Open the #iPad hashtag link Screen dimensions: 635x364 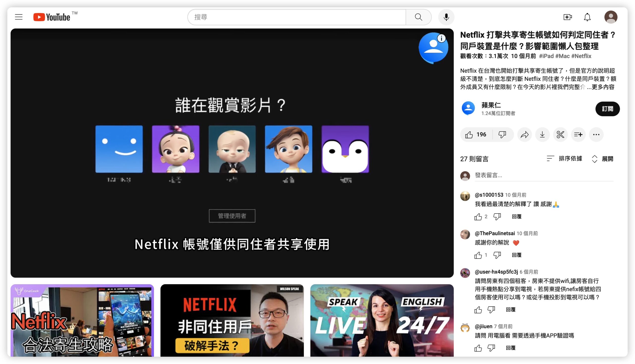(546, 56)
